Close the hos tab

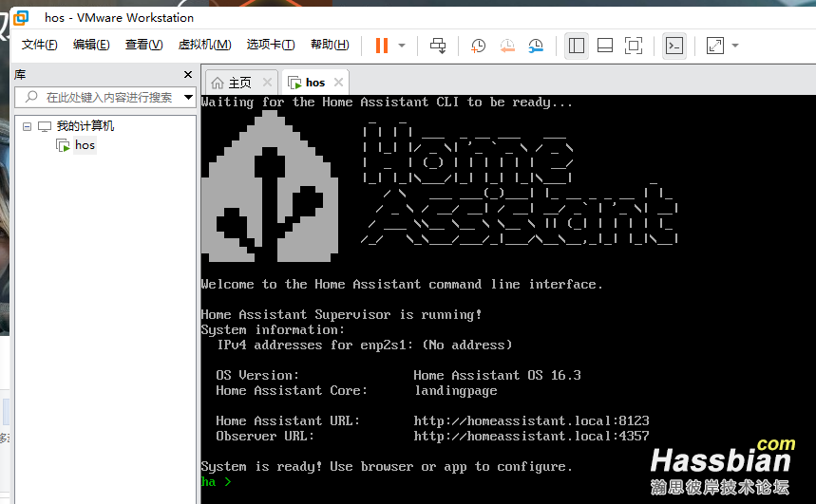[x=338, y=83]
